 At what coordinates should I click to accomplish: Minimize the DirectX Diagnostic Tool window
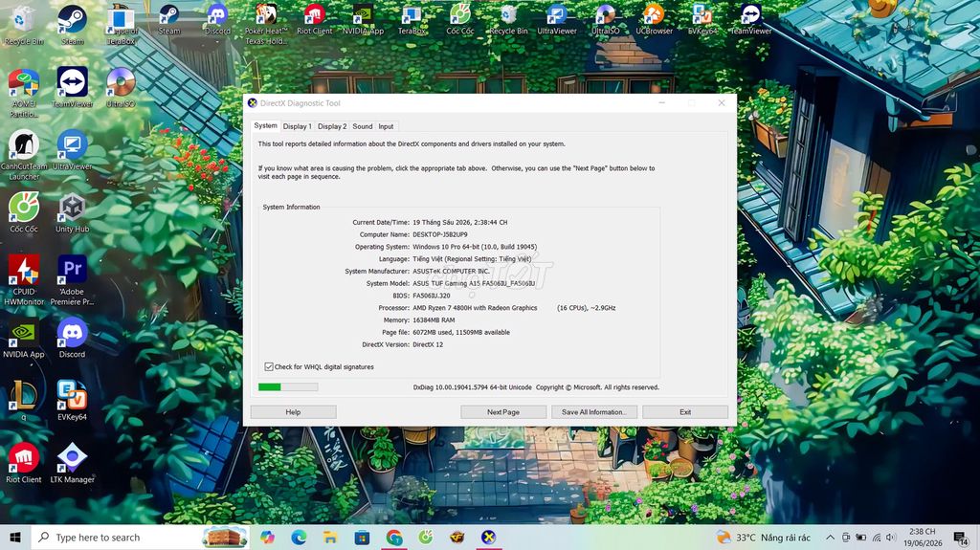(662, 103)
